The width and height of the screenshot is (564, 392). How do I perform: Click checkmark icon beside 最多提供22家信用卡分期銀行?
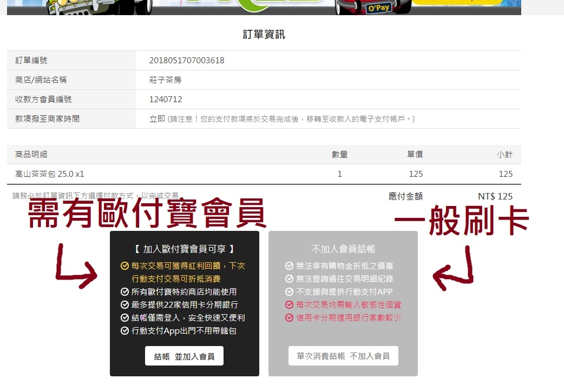click(x=124, y=305)
